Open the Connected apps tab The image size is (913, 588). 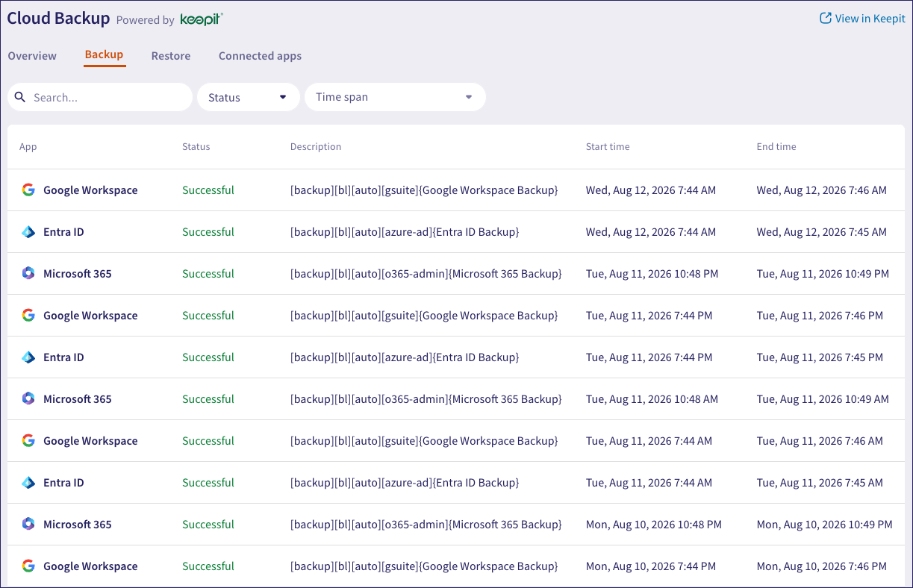tap(260, 56)
